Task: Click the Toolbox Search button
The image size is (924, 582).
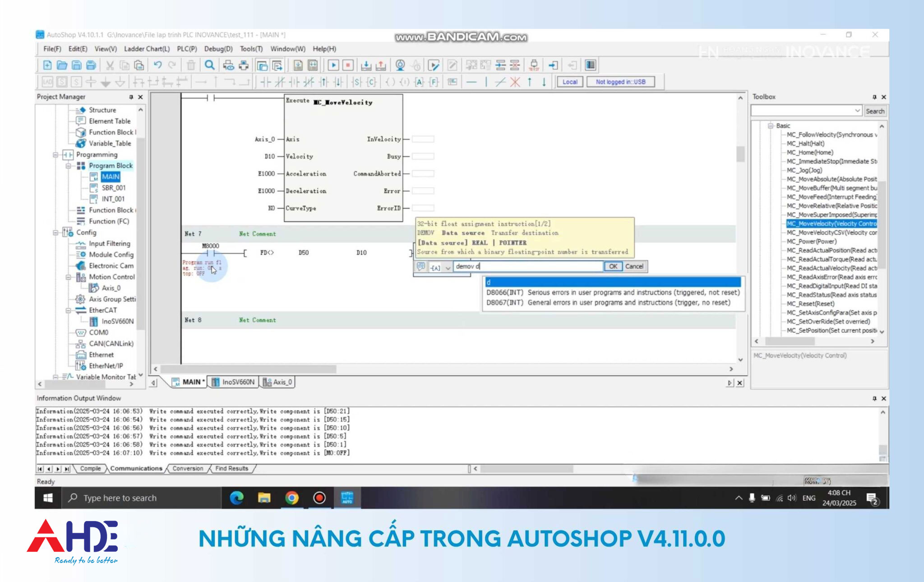Action: [875, 111]
